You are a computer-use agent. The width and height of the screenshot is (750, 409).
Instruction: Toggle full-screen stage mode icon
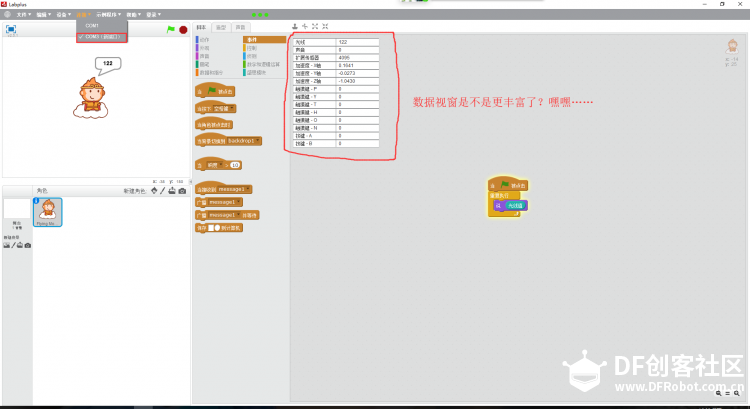pos(11,29)
